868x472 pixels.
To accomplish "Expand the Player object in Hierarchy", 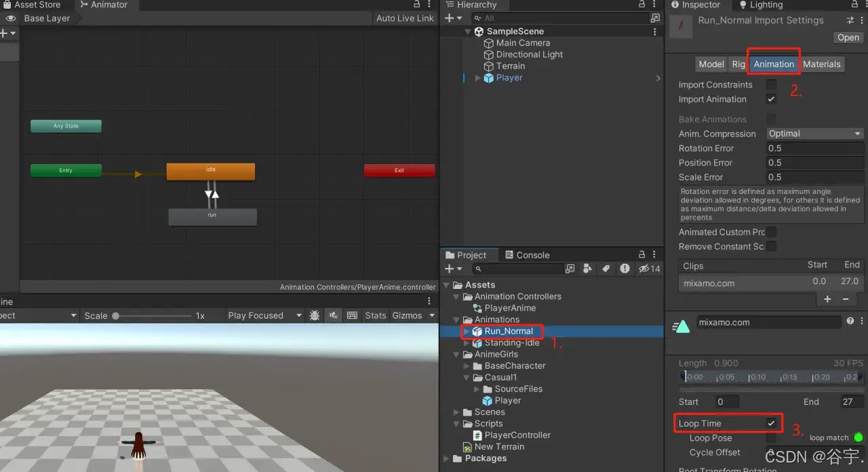I will point(477,78).
